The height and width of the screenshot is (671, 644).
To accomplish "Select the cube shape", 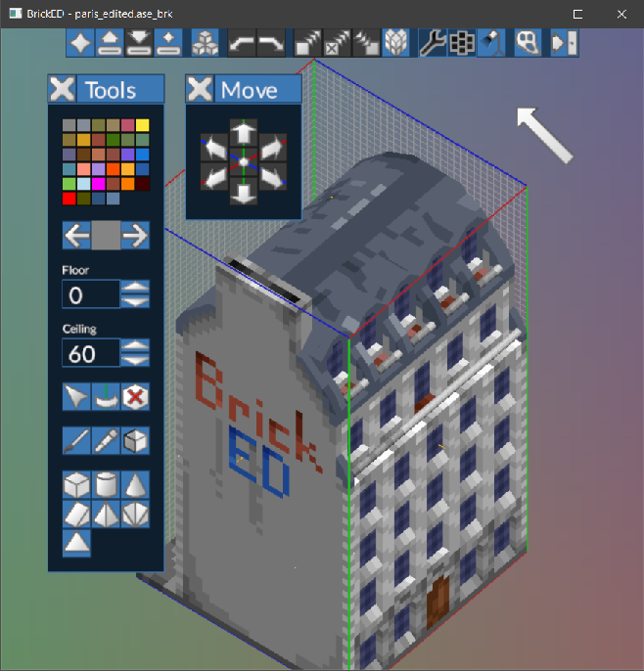I will click(76, 484).
